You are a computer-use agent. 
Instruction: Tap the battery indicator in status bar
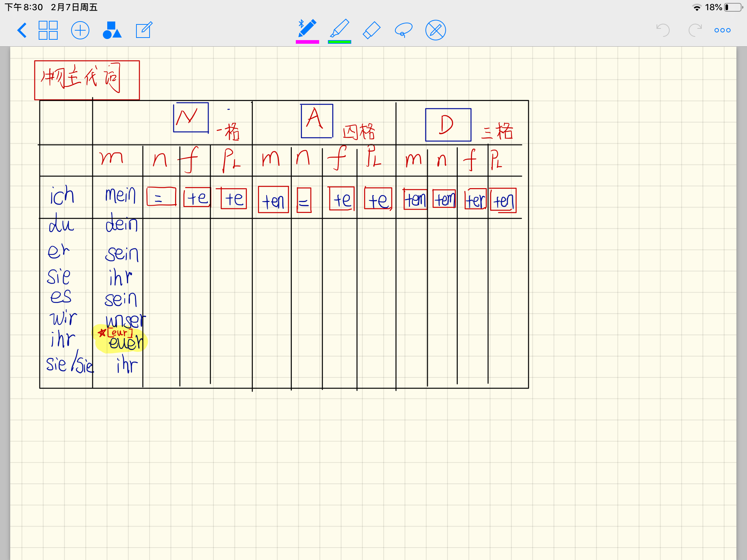pos(733,7)
